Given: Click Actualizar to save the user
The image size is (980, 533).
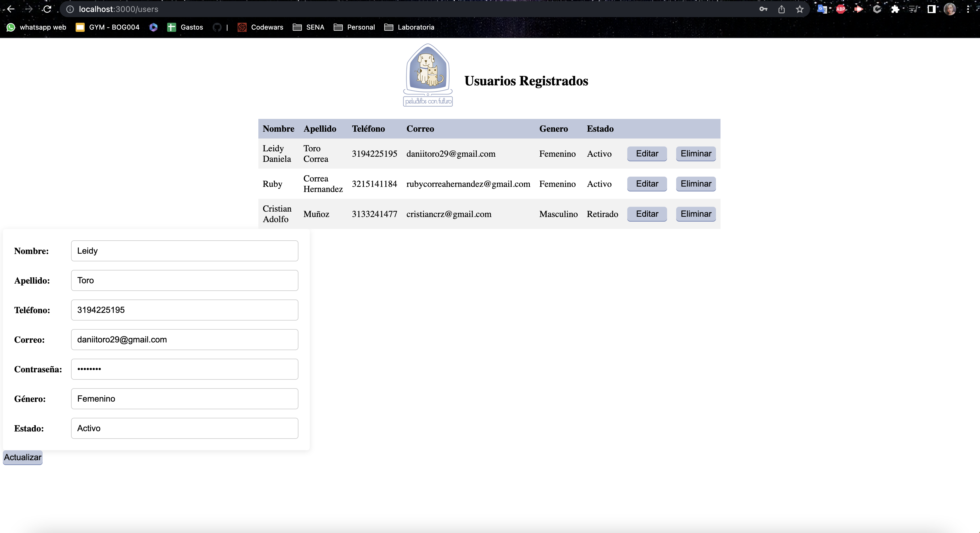Looking at the screenshot, I should 22,457.
